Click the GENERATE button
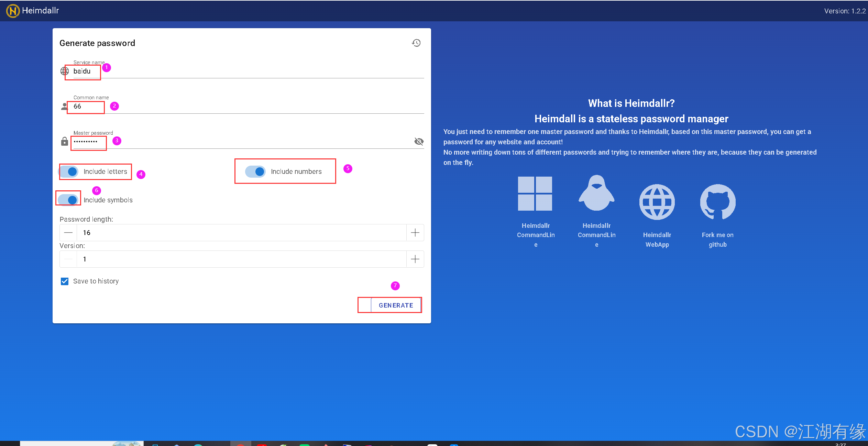 pos(396,305)
